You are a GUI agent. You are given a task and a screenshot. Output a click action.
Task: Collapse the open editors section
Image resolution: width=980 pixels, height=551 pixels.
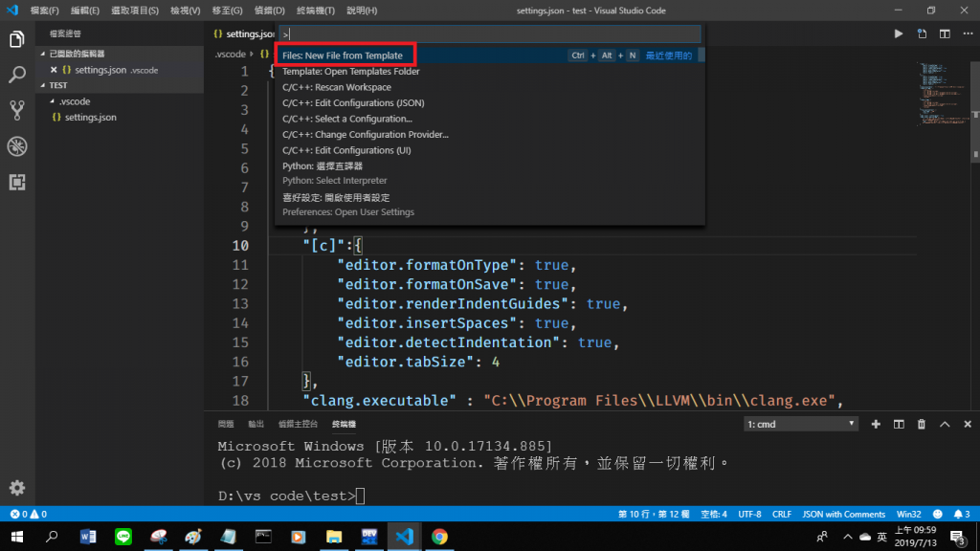(x=43, y=54)
